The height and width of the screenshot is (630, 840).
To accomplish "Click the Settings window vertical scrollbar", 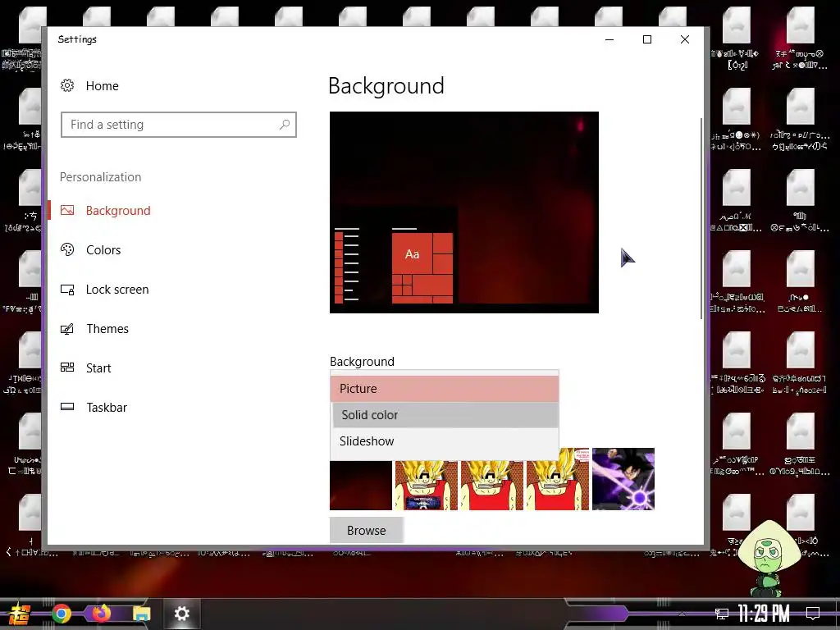I will 701,218.
